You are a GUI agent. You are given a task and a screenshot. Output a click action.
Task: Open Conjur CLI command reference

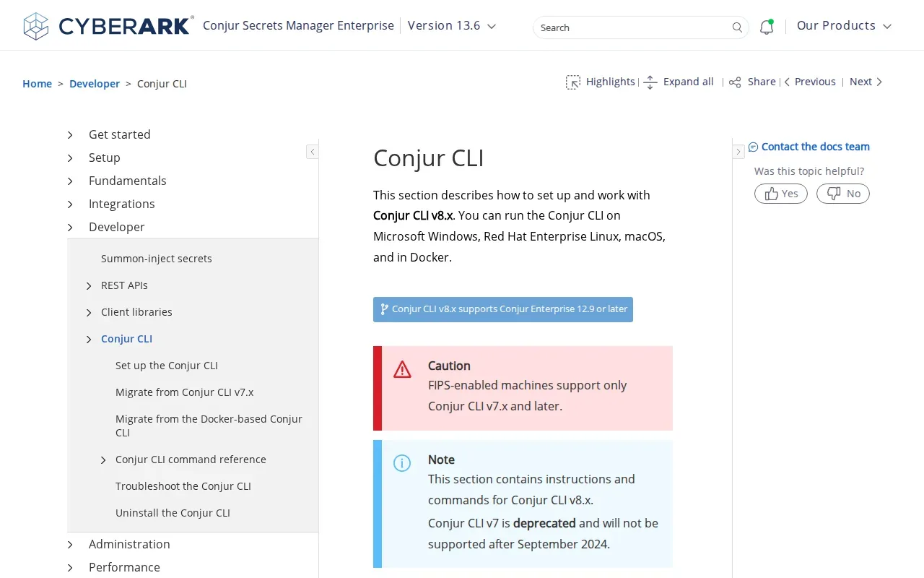point(191,460)
